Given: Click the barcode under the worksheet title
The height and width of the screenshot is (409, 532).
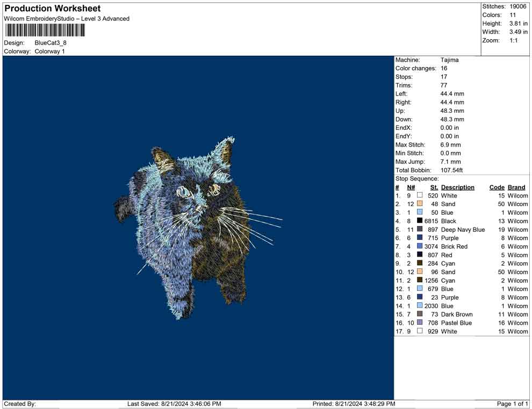Looking at the screenshot, I should (45, 30).
